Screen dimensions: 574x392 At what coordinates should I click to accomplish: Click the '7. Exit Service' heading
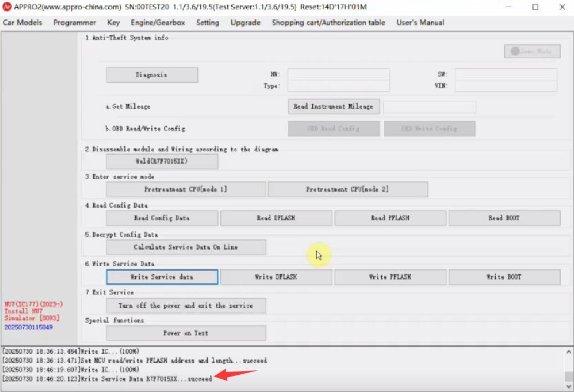pos(109,292)
